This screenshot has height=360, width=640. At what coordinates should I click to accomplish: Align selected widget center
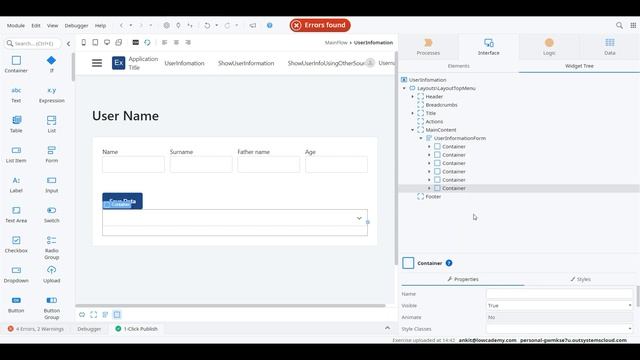tap(176, 42)
